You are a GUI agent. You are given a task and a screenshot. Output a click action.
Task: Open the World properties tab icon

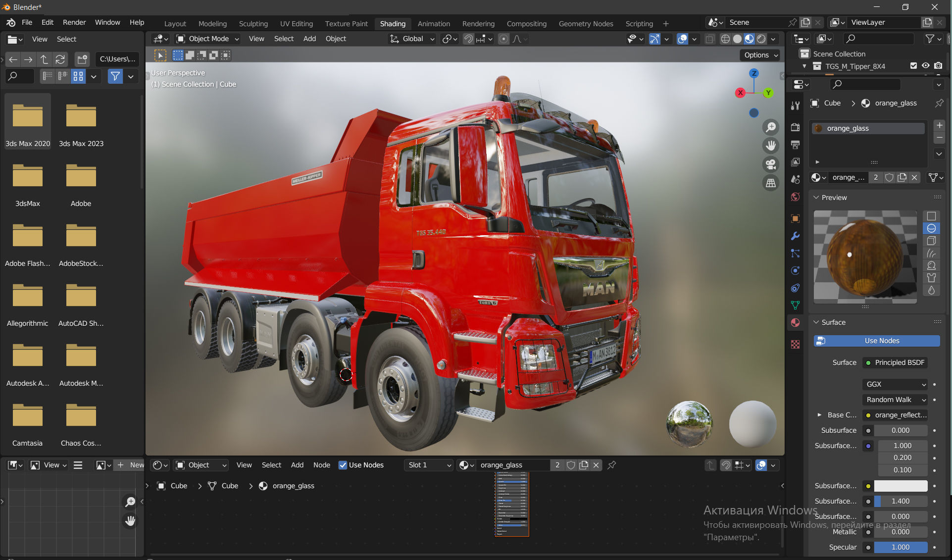tap(795, 197)
